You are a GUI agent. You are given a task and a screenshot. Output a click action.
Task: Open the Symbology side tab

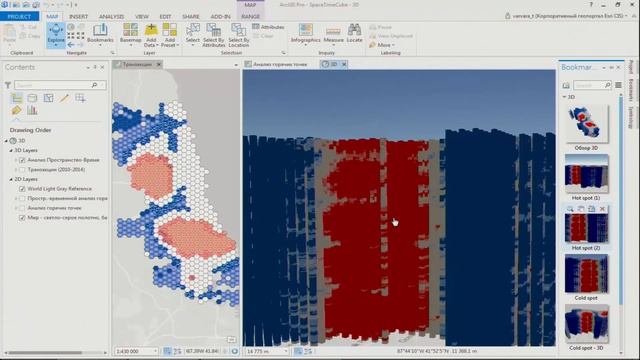pos(631,117)
